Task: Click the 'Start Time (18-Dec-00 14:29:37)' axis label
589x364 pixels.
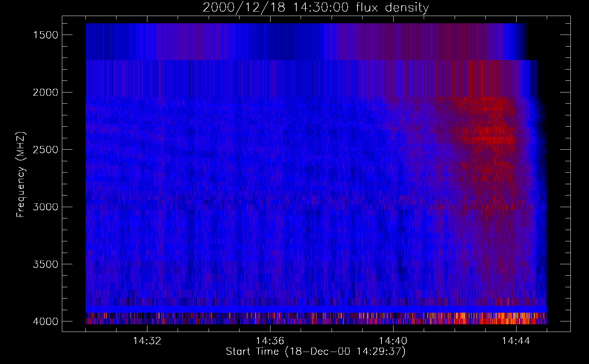Action: tap(316, 352)
